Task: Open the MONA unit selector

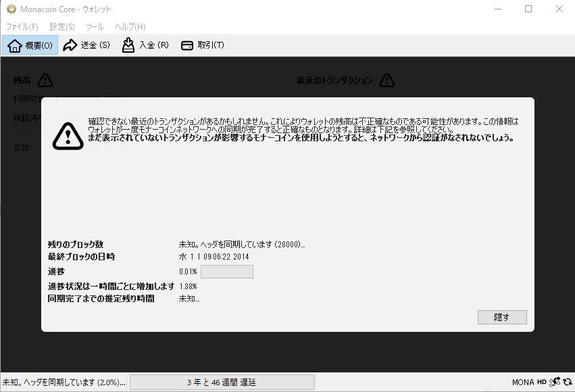Action: click(523, 383)
